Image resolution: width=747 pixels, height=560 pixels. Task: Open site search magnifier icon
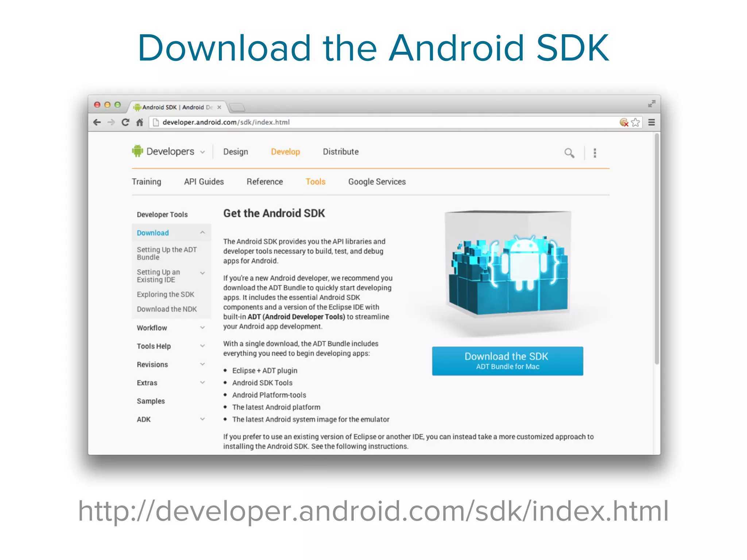coord(569,153)
